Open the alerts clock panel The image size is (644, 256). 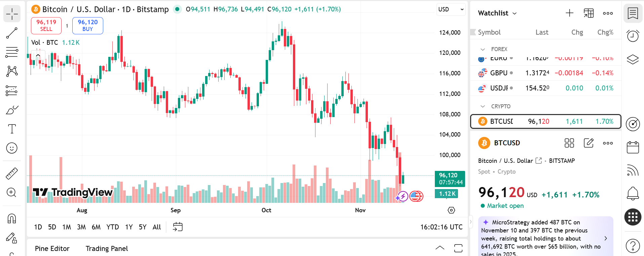(x=633, y=36)
